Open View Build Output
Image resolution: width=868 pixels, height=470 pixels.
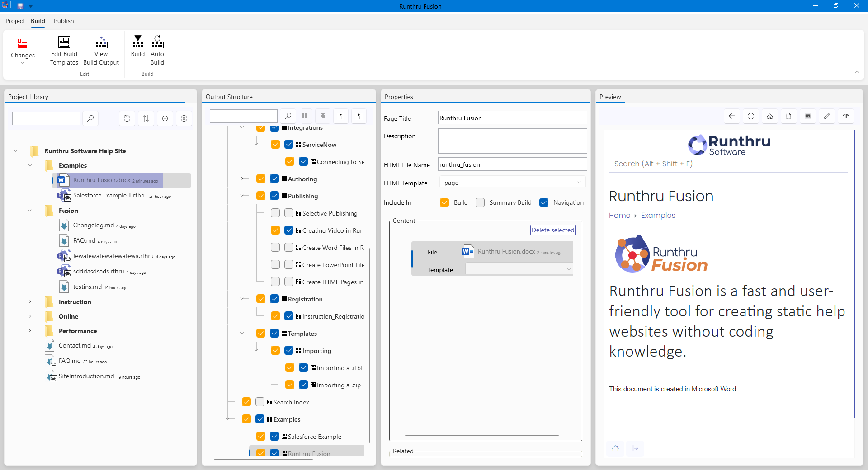[x=101, y=51]
